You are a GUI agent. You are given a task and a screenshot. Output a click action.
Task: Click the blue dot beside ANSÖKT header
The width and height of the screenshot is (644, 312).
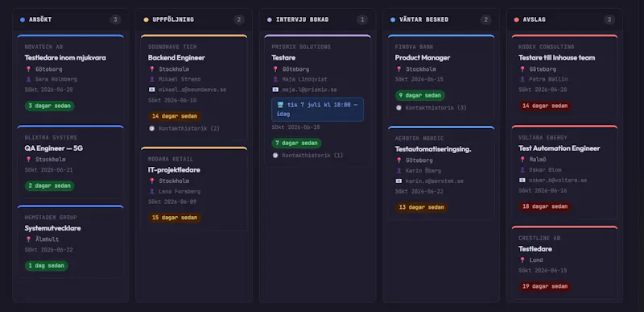23,19
